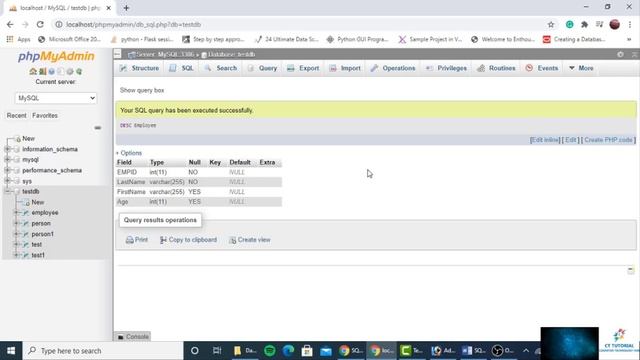The width and height of the screenshot is (640, 360).
Task: Click the Create PHP code link
Action: (x=608, y=140)
